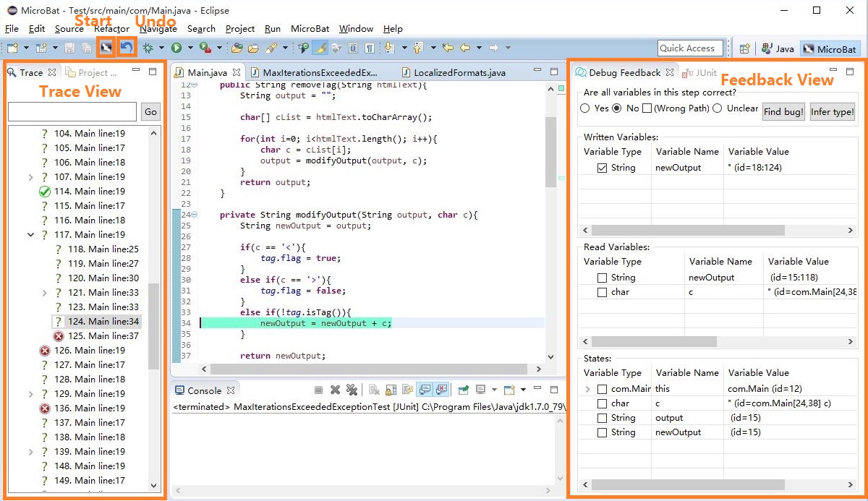The image size is (868, 501).
Task: Expand trace step 139. Main line:19
Action: pos(30,452)
